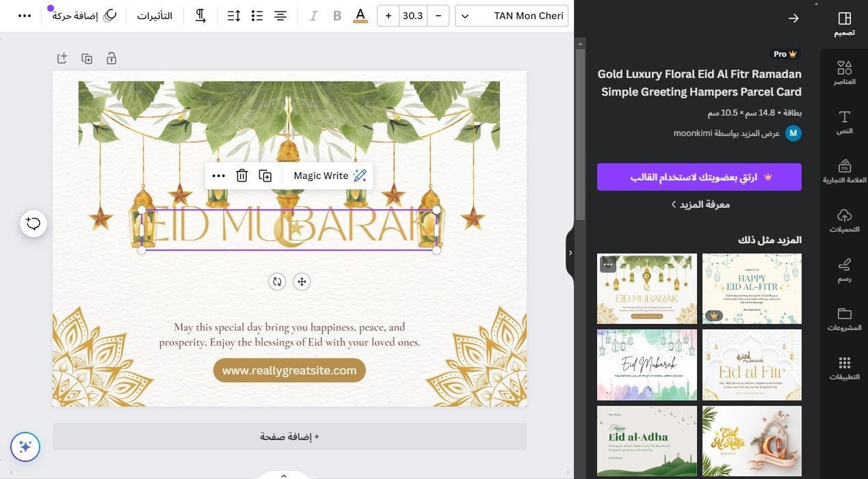868x479 pixels.
Task: Increase font size with the plus button
Action: [388, 16]
